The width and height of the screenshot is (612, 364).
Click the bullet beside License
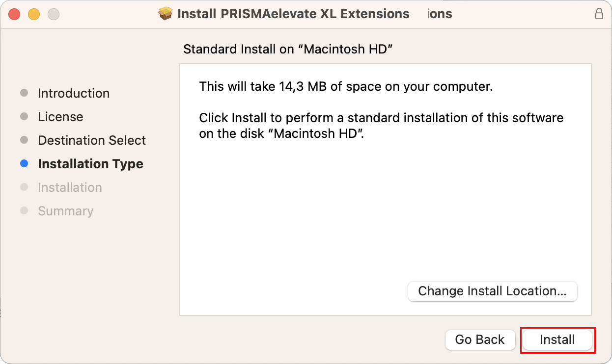coord(24,116)
